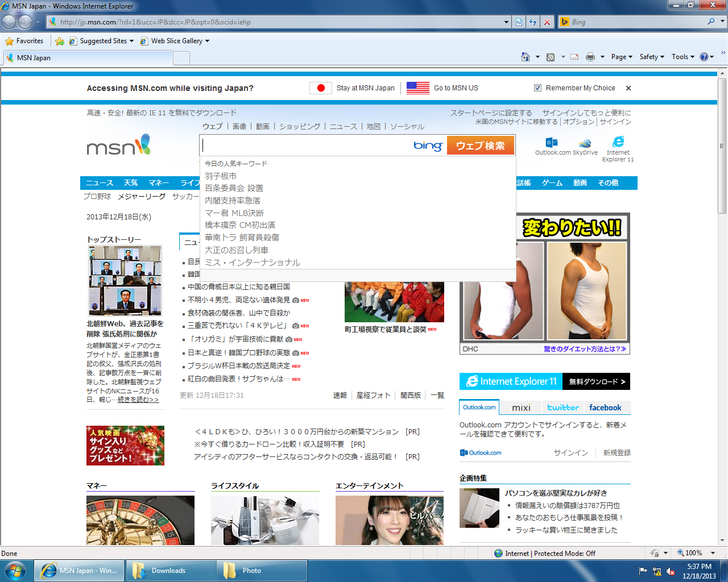
Task: Open the Suggested Sites dropdown
Action: [x=101, y=41]
